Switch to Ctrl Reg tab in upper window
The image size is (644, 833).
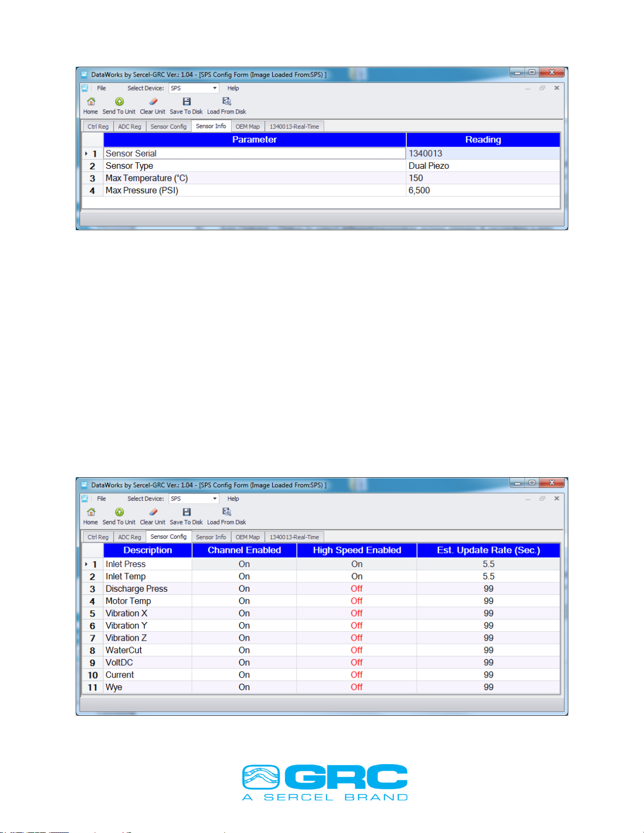click(98, 127)
